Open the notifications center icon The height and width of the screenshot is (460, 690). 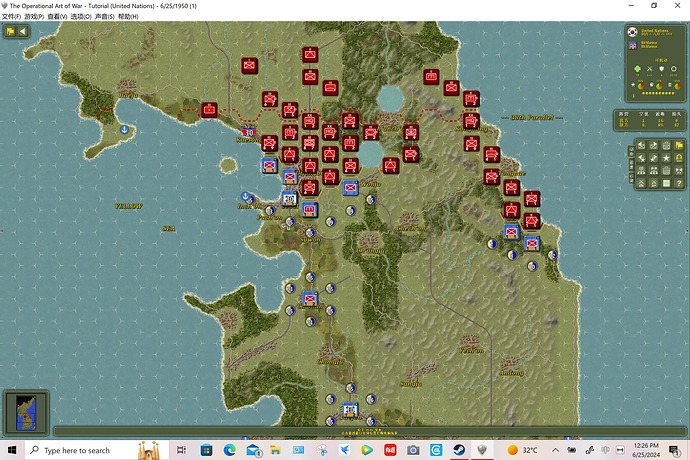tap(674, 450)
